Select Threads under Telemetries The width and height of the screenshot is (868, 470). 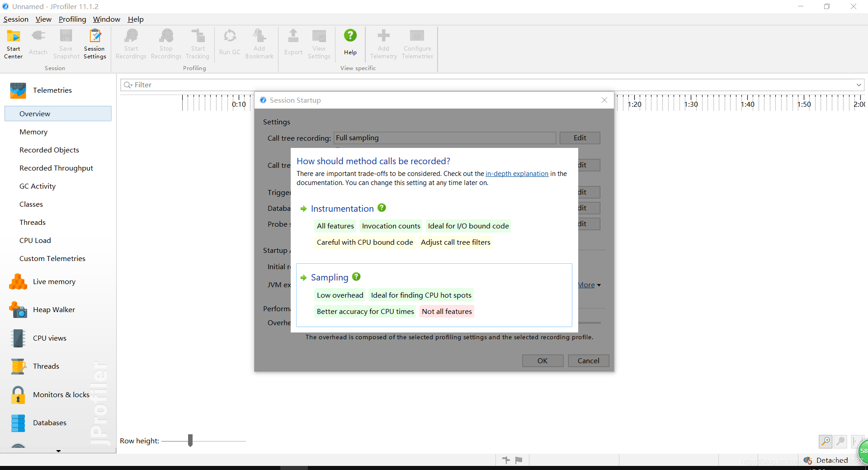33,222
